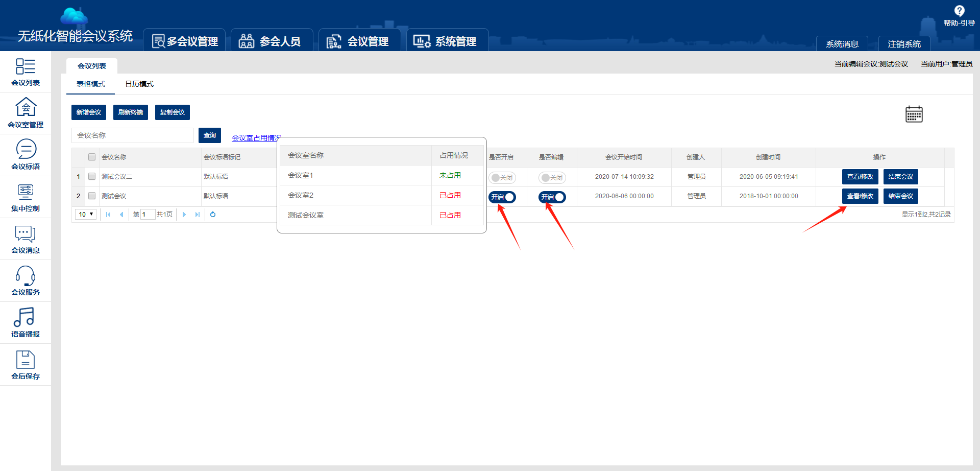Click the 帮助-引导 question mark icon
980x471 pixels.
(959, 11)
